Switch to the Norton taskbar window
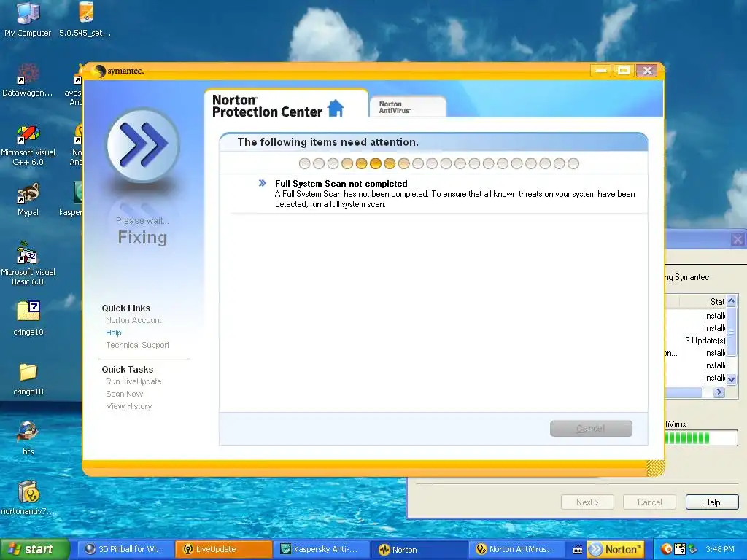 point(419,549)
